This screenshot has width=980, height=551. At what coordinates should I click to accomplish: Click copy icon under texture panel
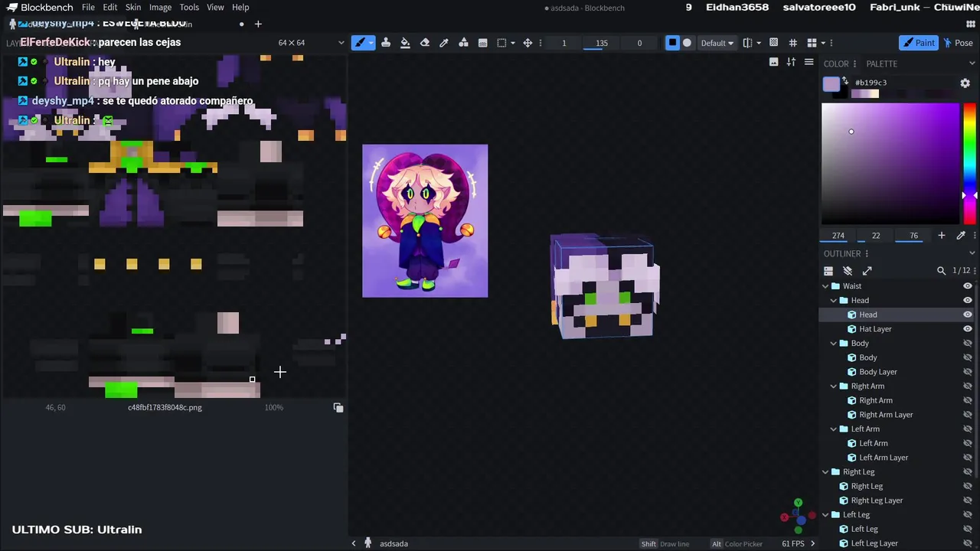[338, 408]
